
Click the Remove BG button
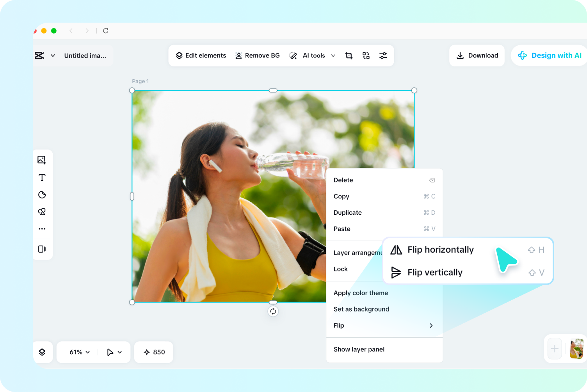click(258, 55)
